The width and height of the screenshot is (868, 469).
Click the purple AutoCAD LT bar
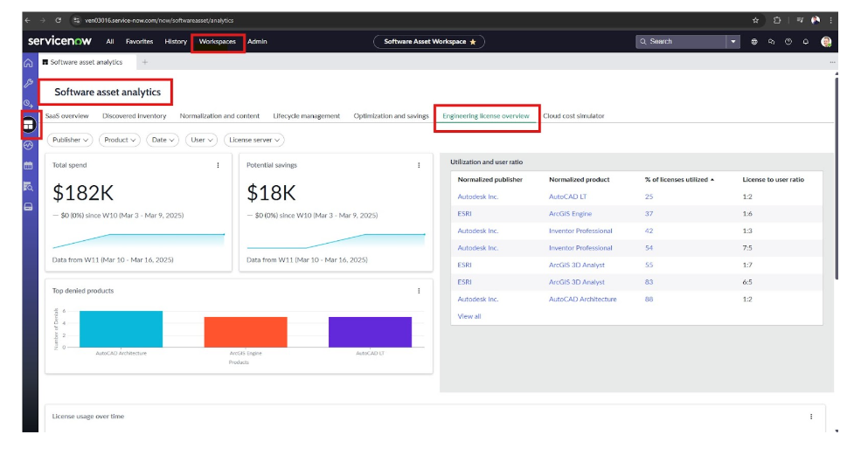[x=371, y=333]
